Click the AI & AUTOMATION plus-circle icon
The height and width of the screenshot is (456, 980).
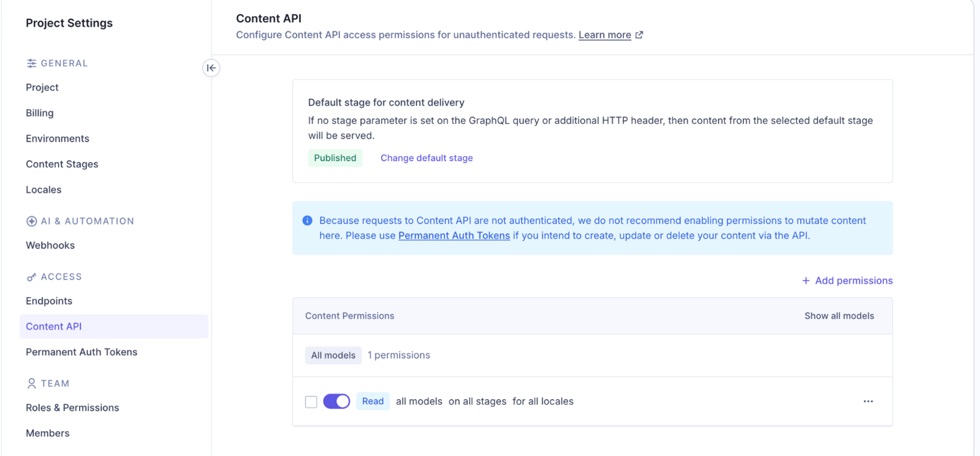tap(32, 221)
